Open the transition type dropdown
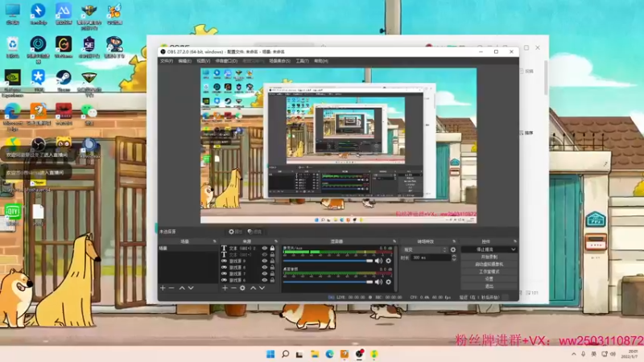The height and width of the screenshot is (362, 644). [x=425, y=249]
